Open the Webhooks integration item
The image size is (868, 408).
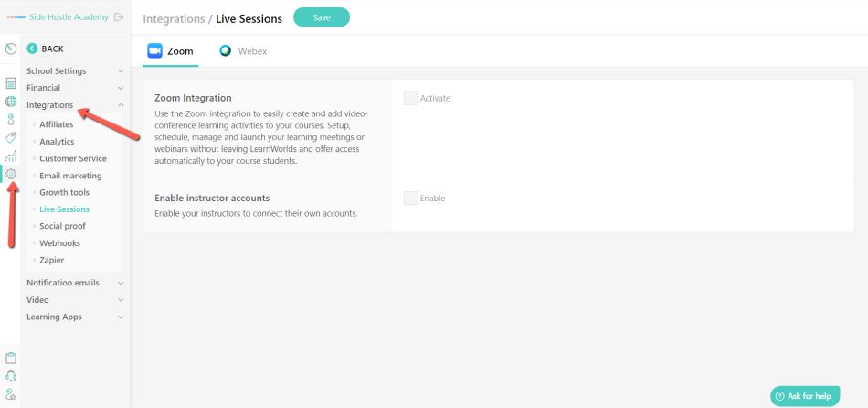tap(59, 243)
